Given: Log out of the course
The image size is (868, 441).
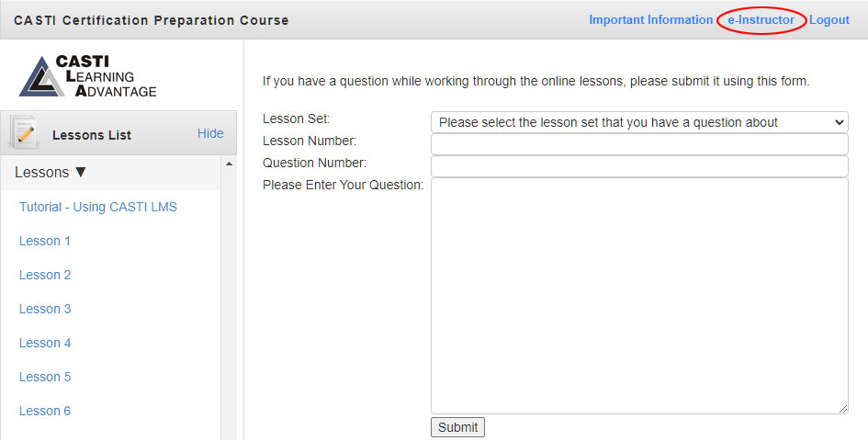Looking at the screenshot, I should [x=829, y=20].
